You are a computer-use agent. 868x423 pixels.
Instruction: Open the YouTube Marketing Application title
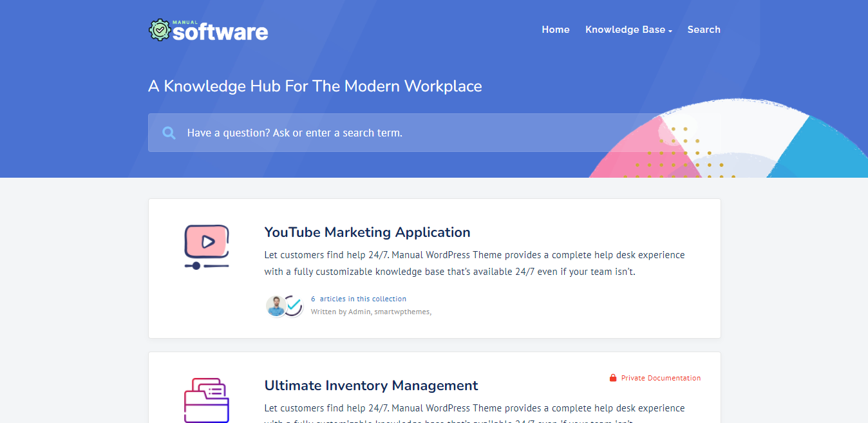tap(367, 232)
